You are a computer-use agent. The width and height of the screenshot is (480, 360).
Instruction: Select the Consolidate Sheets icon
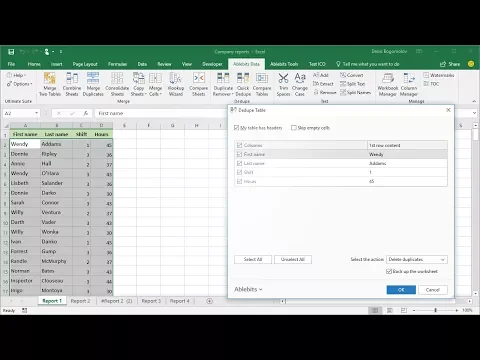tap(117, 84)
